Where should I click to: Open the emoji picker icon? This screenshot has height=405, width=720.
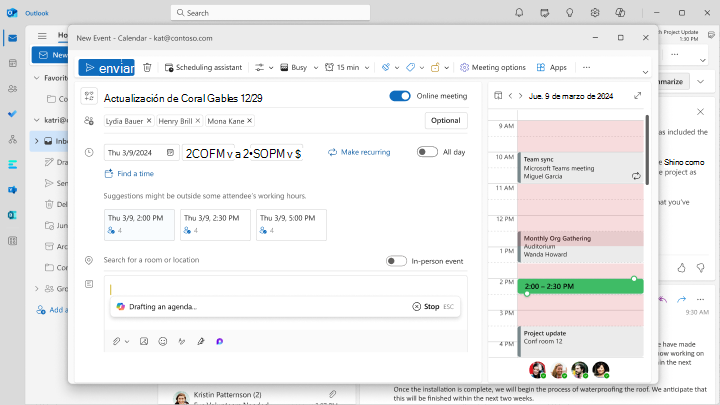click(163, 341)
